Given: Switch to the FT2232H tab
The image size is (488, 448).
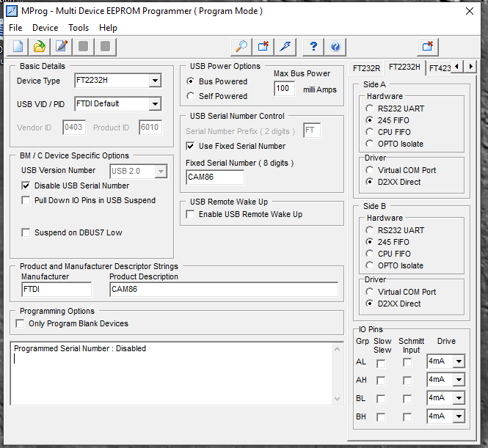Looking at the screenshot, I should pos(404,67).
